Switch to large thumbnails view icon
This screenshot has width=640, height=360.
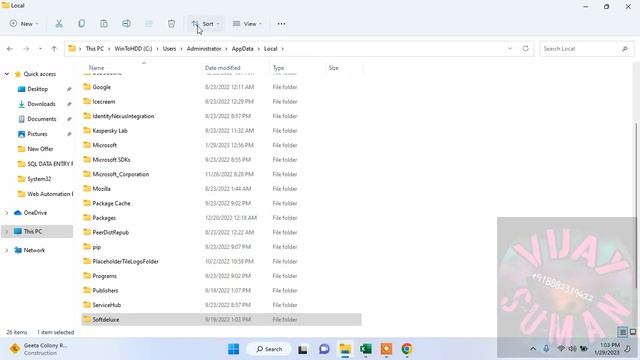coord(633,332)
